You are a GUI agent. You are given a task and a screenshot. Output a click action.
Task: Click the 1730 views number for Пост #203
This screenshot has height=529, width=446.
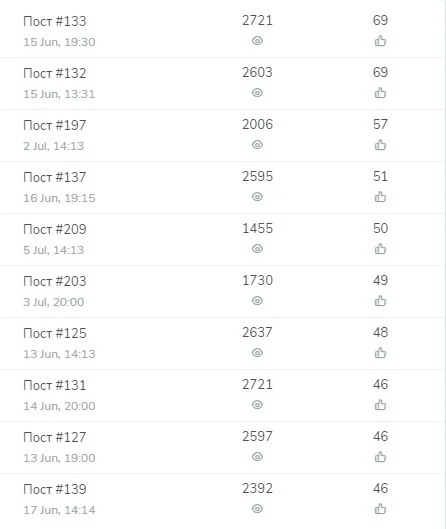click(257, 280)
